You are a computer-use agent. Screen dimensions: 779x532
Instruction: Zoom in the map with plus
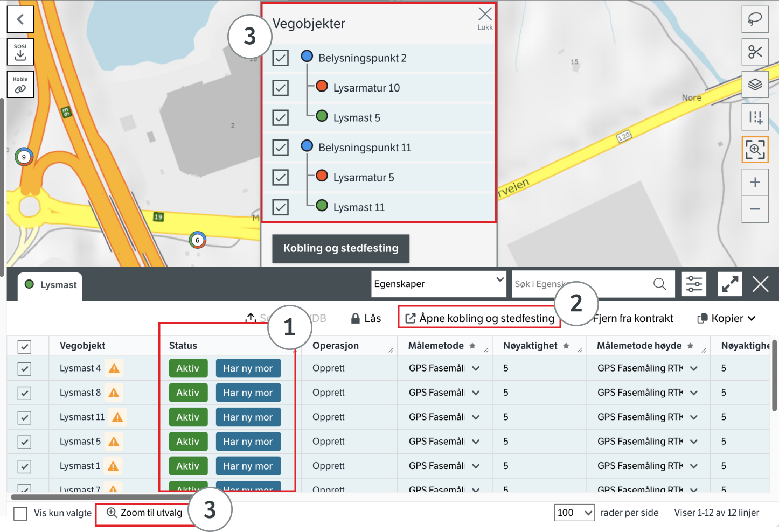pyautogui.click(x=755, y=182)
